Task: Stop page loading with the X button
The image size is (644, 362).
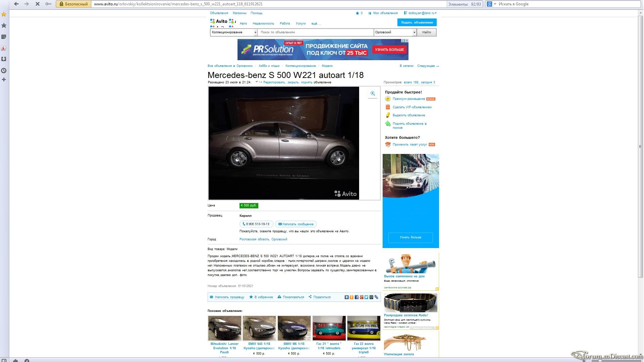Action: click(38, 4)
